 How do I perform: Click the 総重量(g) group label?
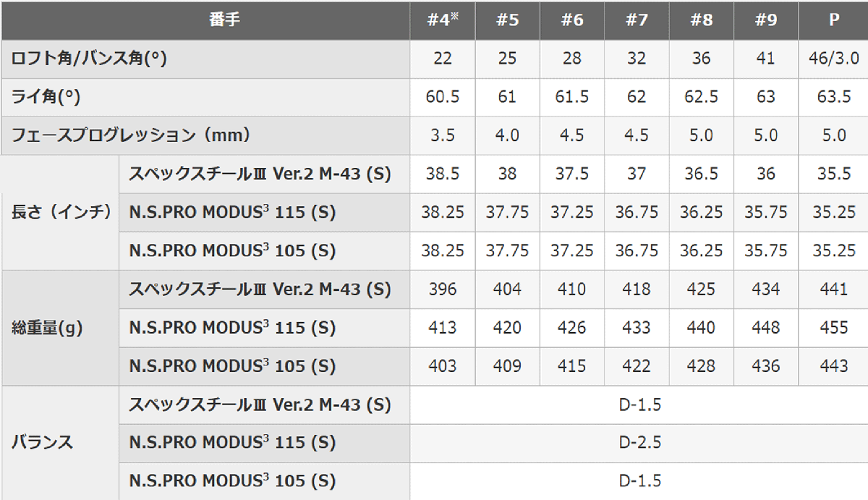48,328
